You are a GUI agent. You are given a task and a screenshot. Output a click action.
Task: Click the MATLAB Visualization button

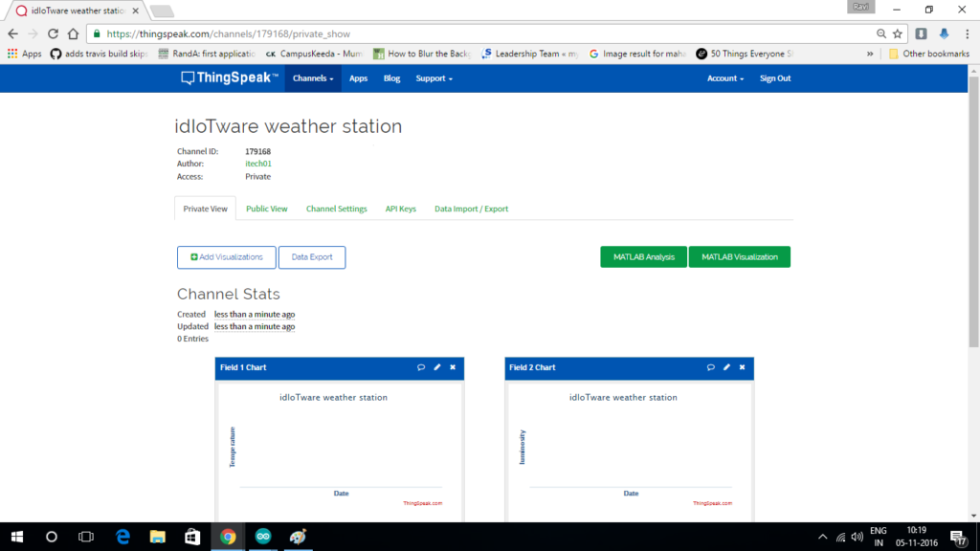[740, 256]
